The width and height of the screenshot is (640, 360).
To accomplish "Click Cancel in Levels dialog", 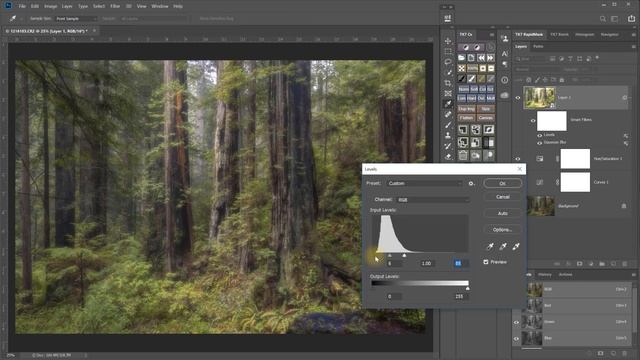I will pyautogui.click(x=502, y=197).
